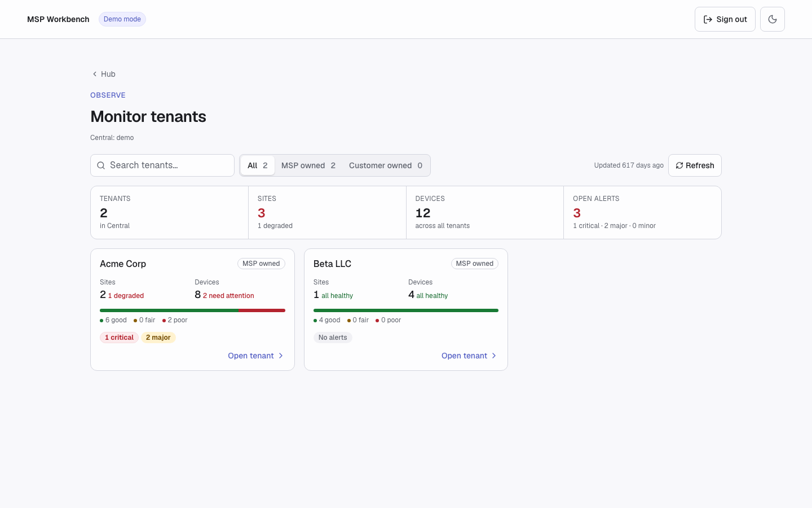This screenshot has height=508, width=812.
Task: Click the MSP Workbench title
Action: click(58, 19)
